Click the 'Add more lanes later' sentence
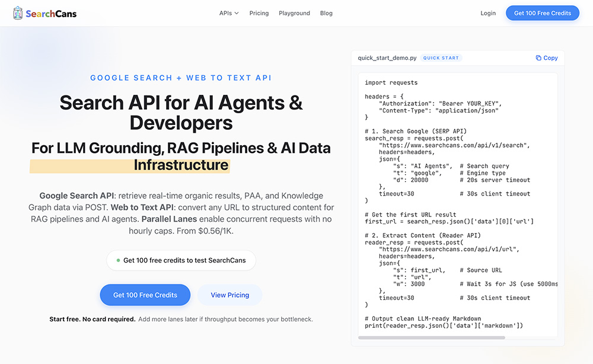593x364 pixels. [225, 319]
